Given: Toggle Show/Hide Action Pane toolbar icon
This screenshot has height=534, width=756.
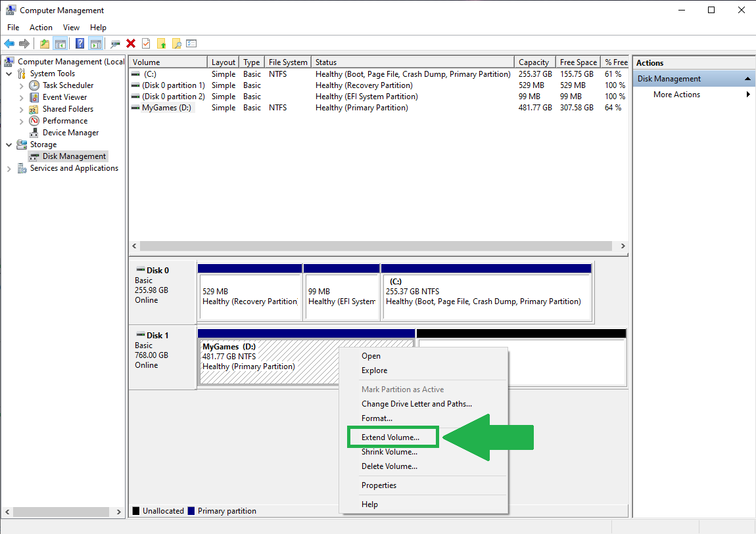Looking at the screenshot, I should [x=96, y=44].
